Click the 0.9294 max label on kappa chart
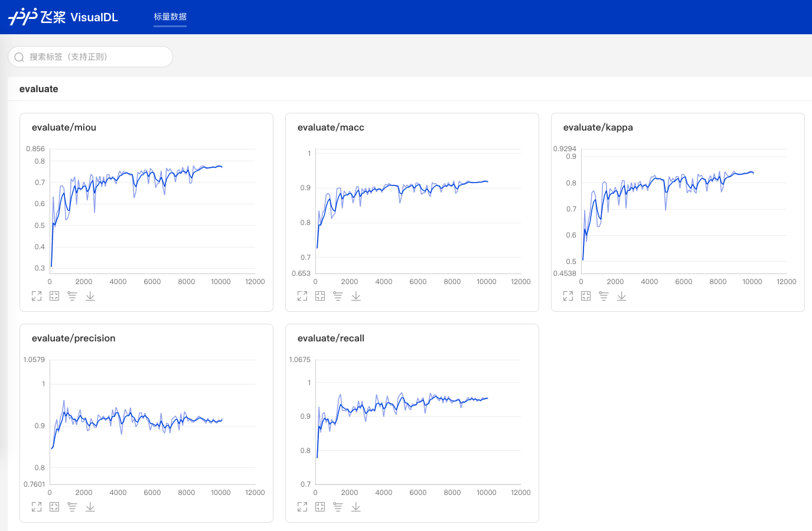 [x=565, y=149]
